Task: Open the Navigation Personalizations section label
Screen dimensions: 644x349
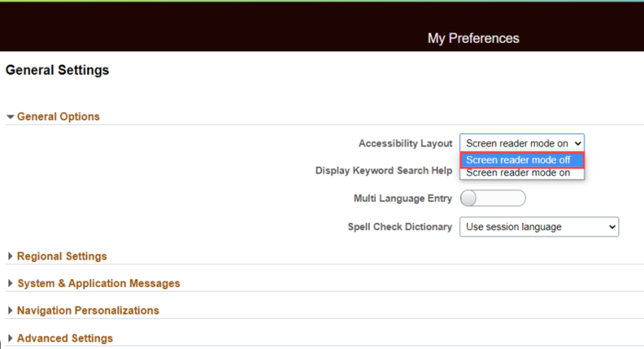Action: tap(88, 310)
